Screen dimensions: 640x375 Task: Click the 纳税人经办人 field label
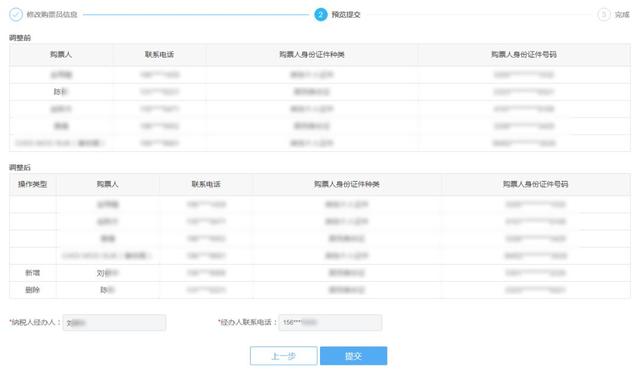pos(35,322)
